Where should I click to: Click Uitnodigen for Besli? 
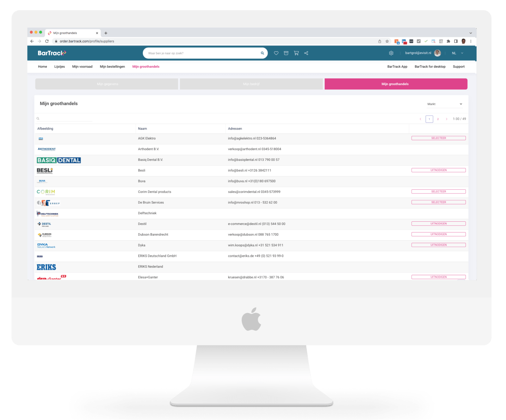[439, 170]
